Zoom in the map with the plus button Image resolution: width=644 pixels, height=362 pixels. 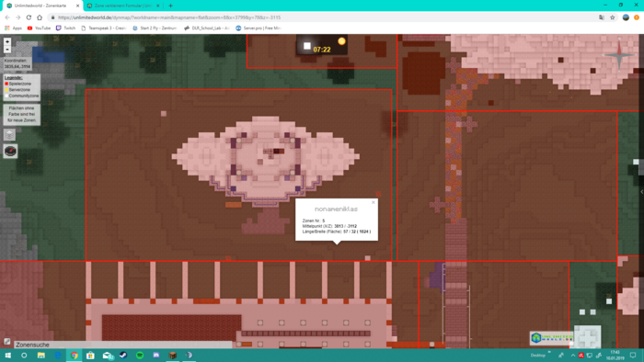click(x=7, y=42)
